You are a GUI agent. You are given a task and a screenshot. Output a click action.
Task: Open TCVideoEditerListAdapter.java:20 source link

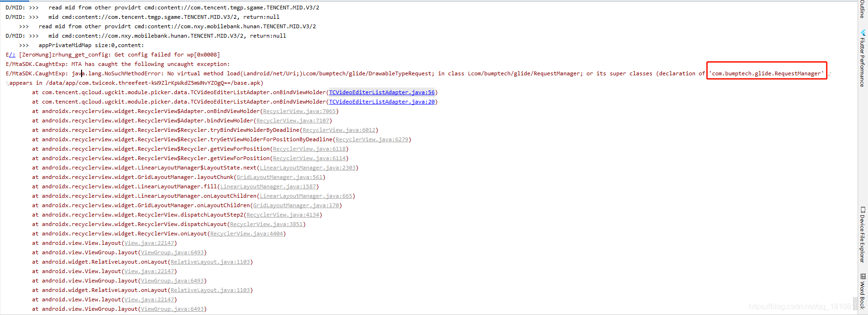coord(382,102)
